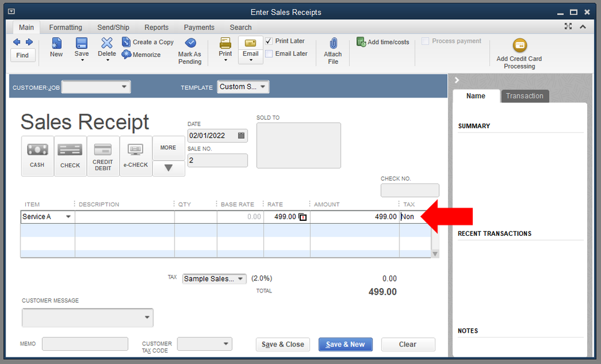Toggle full-screen expand icon at top right

pyautogui.click(x=568, y=26)
